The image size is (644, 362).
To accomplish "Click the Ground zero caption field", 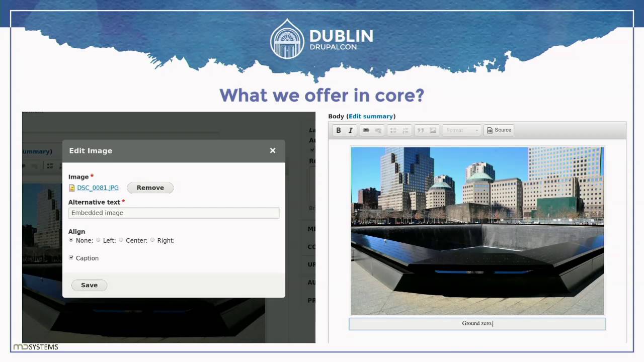I will [477, 323].
